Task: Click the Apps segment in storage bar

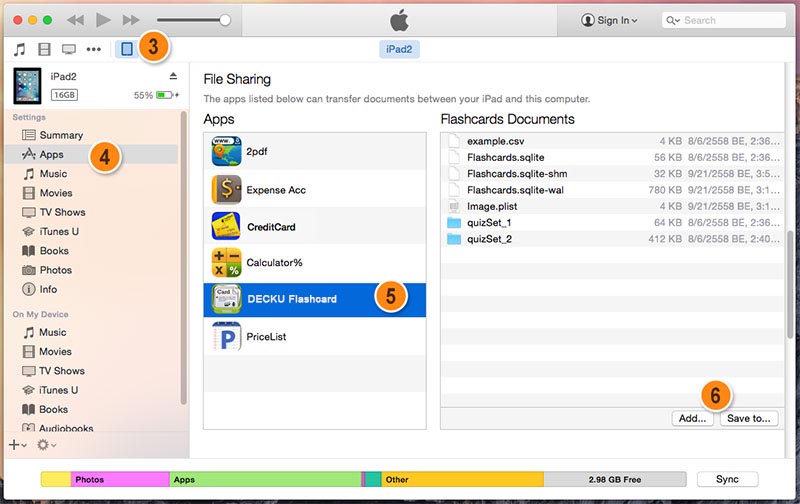Action: point(265,480)
